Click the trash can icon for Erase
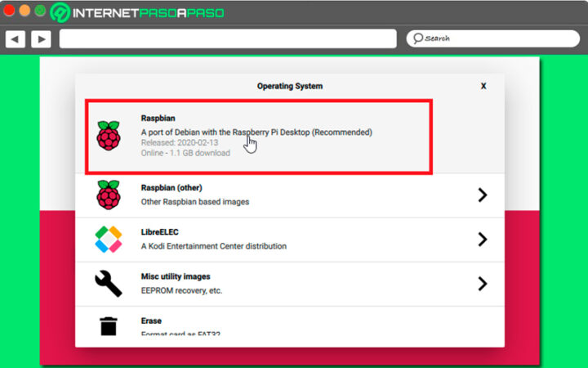 point(108,326)
